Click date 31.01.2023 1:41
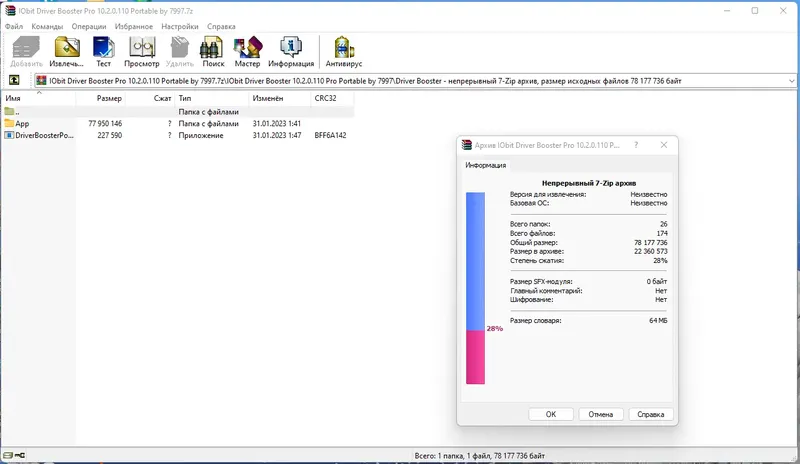 click(x=277, y=123)
